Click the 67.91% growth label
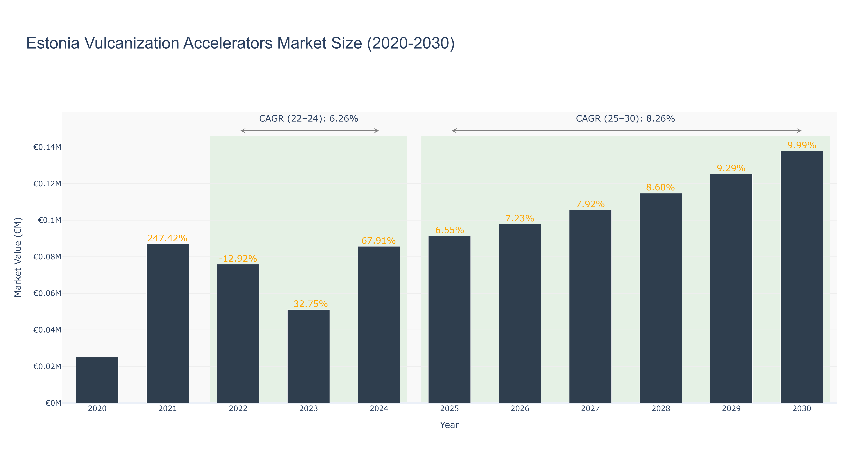Screen dimensions: 868x465 (x=379, y=241)
